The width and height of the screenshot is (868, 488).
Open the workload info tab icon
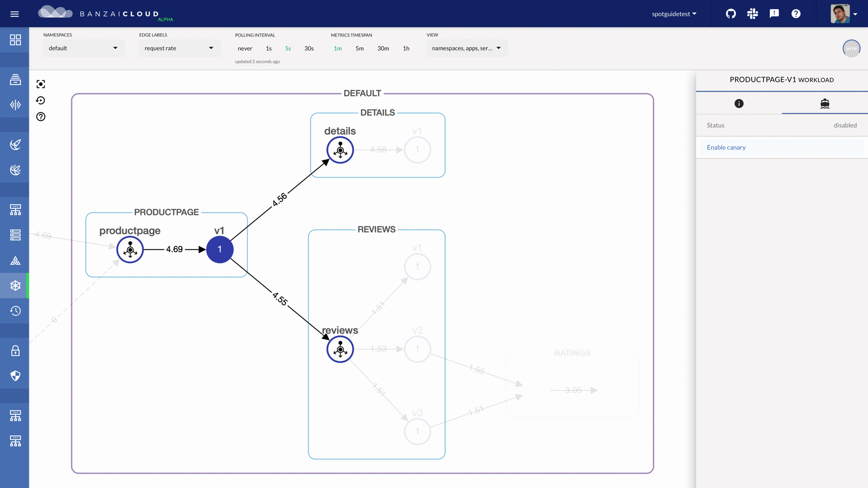click(739, 103)
